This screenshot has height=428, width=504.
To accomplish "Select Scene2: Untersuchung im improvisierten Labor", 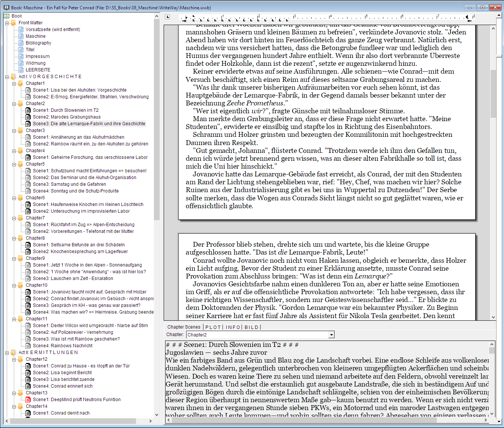I will [x=81, y=211].
